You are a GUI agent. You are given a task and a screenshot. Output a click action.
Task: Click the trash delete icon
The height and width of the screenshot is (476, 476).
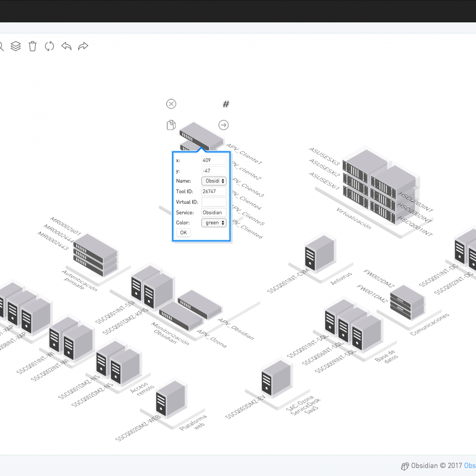point(32,46)
